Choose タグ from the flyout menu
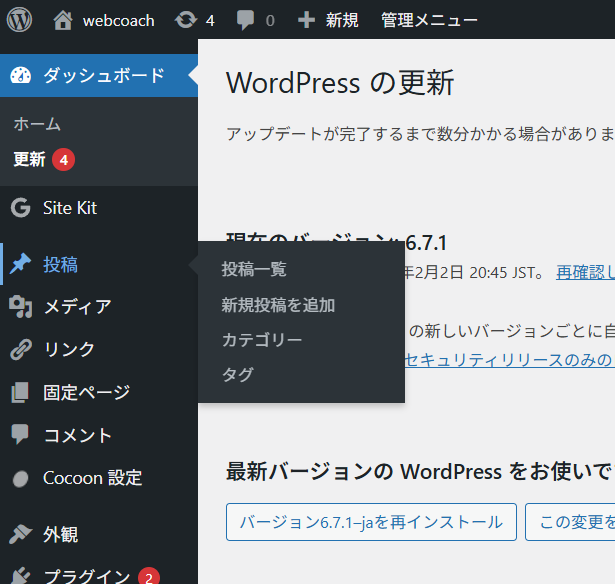 point(238,375)
